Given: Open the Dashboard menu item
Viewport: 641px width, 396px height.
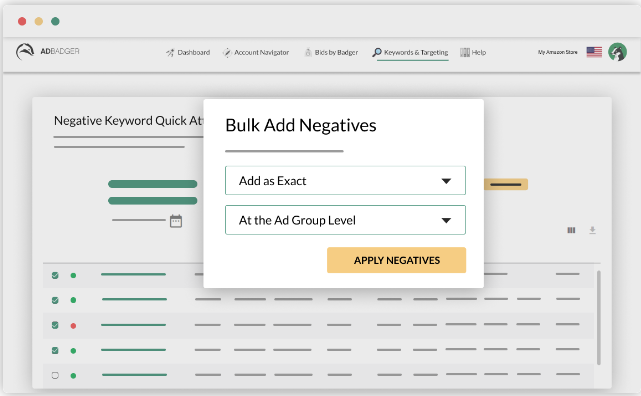Looking at the screenshot, I should (188, 52).
